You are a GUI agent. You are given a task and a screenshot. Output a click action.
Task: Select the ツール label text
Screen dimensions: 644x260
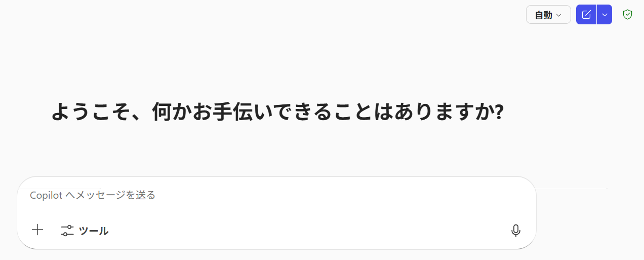click(x=94, y=231)
